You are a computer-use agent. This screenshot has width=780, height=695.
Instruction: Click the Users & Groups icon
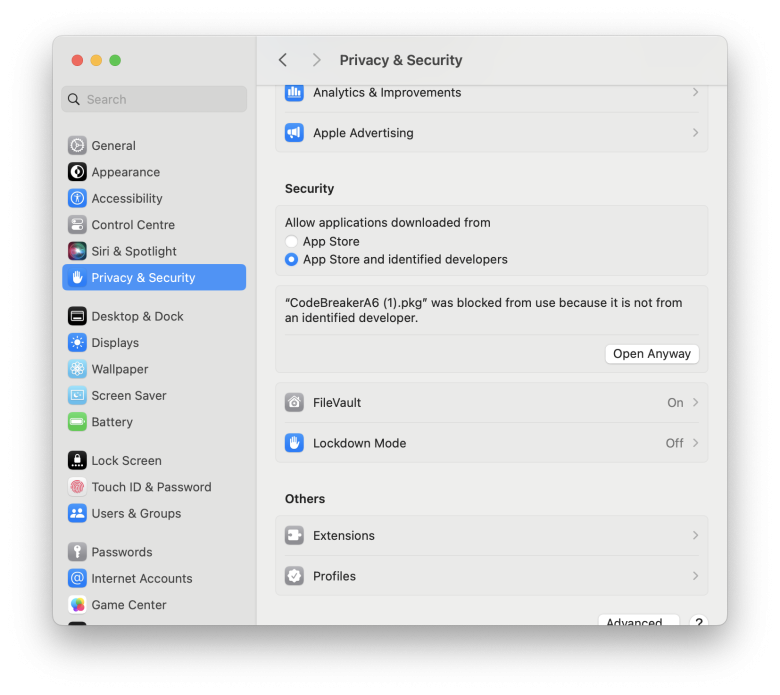click(x=77, y=513)
